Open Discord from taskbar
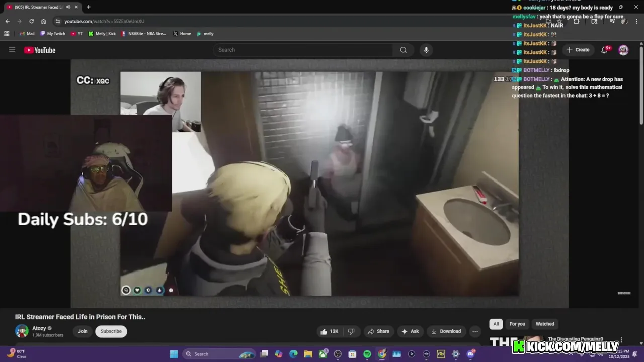This screenshot has width=644, height=362. [x=470, y=354]
